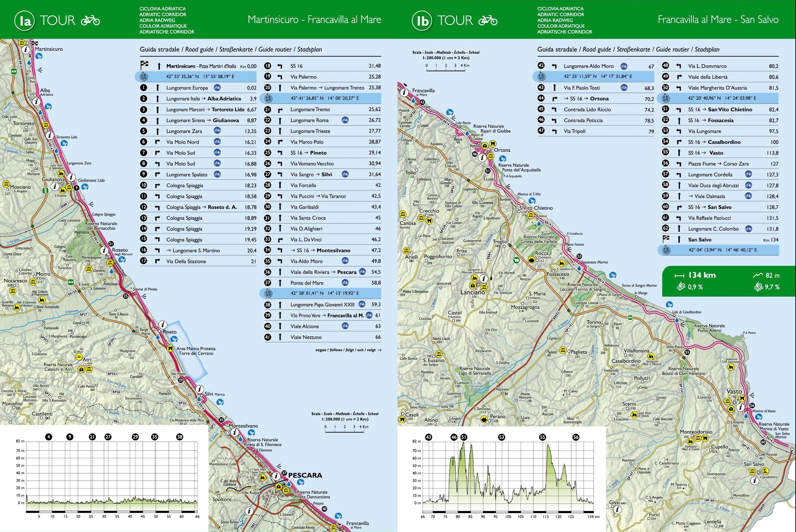Viewport: 796px width, 532px height.
Task: Click the right-turn arrow in the SS 16 → Casalbordino row
Action: click(x=679, y=142)
